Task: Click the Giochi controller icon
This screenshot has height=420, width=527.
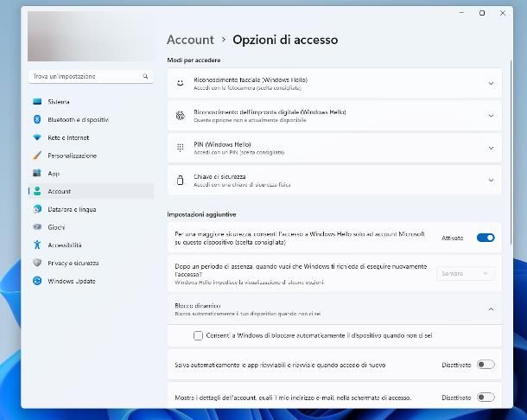Action: (x=37, y=226)
